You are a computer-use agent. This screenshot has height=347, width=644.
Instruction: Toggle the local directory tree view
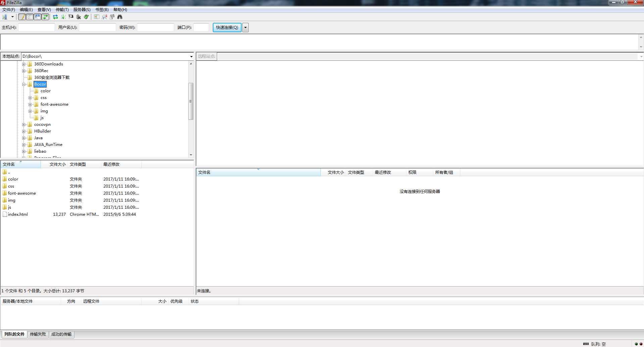(x=30, y=17)
